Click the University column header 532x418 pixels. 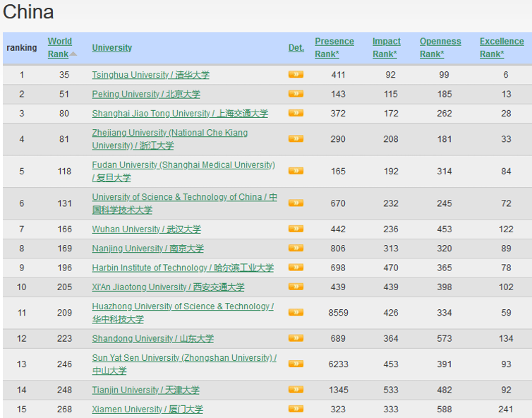point(111,48)
